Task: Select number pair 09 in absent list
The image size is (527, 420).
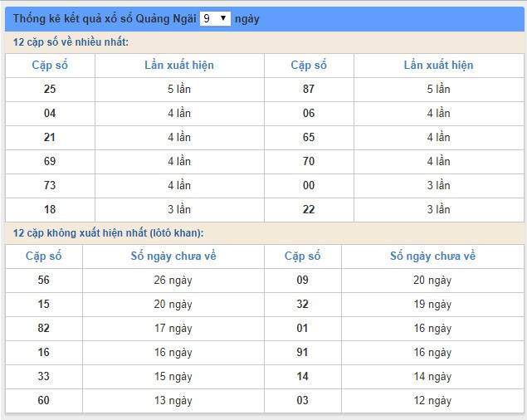Action: (302, 281)
